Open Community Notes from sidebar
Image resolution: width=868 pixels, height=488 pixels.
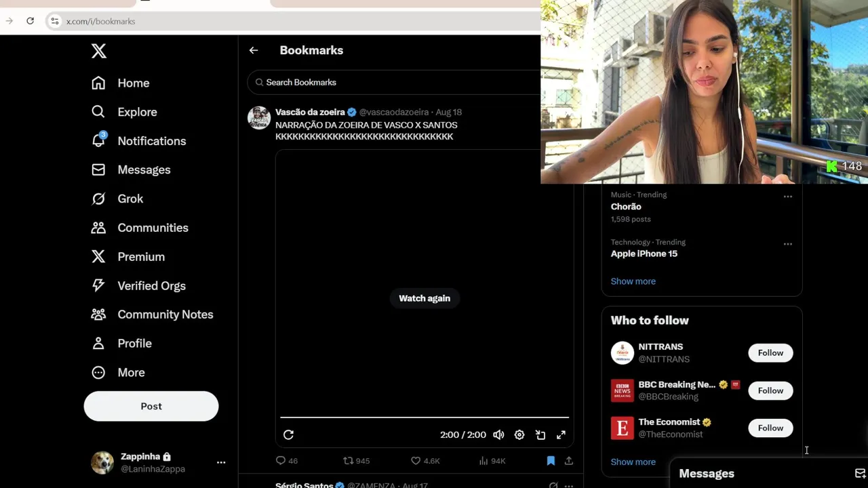(x=153, y=314)
